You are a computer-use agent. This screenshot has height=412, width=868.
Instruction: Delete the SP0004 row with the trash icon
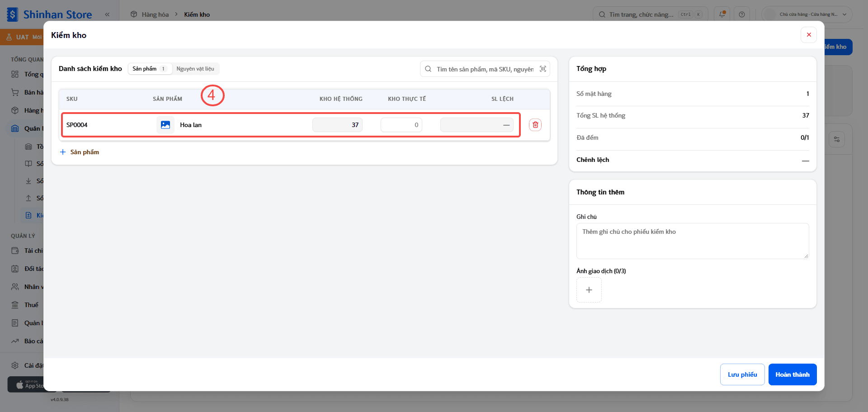(x=535, y=125)
